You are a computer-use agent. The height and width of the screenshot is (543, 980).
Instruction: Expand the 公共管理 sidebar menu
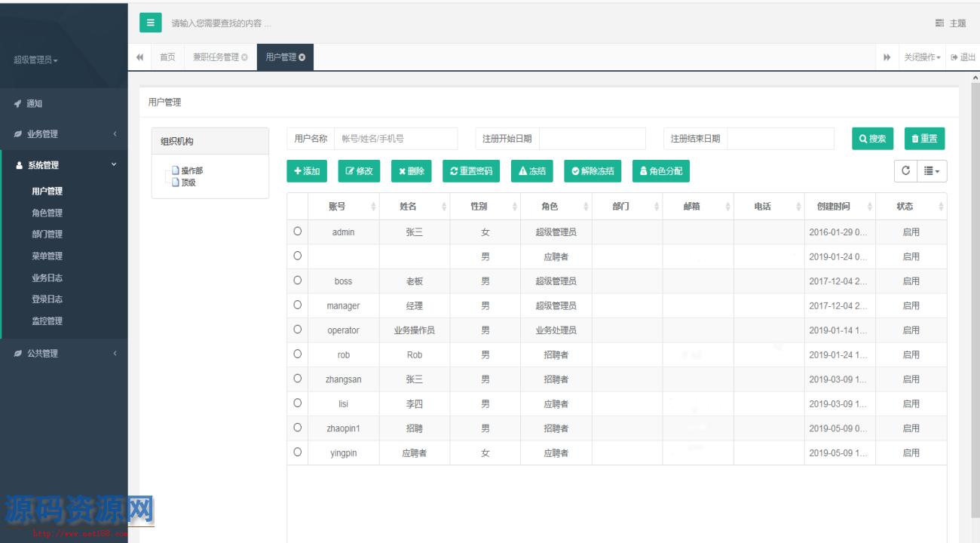pos(64,353)
